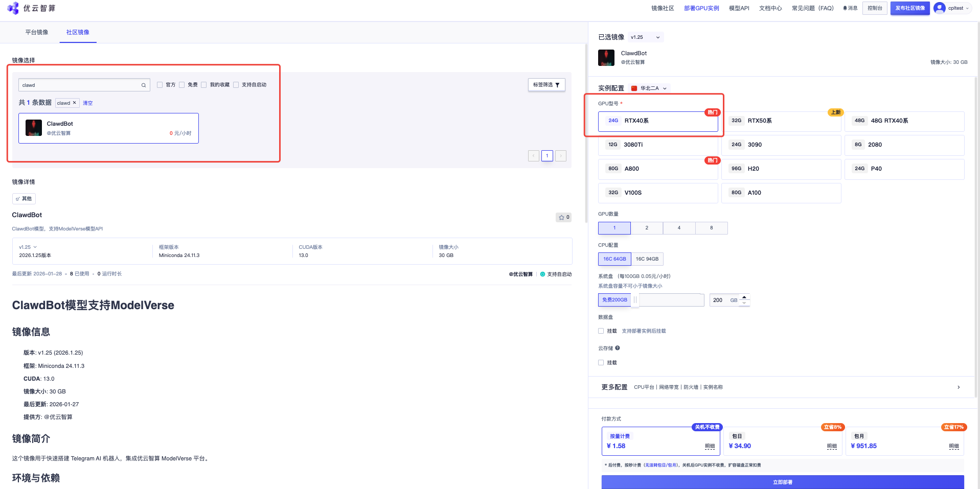The width and height of the screenshot is (980, 489).
Task: Switch to the 平台镜像 tab
Action: point(37,32)
